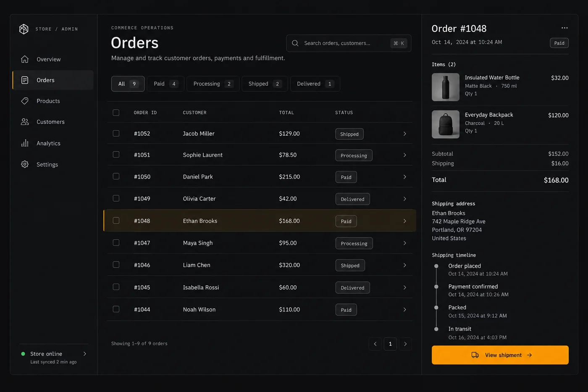This screenshot has width=588, height=392.
Task: Switch to the Processing filter tab
Action: [213, 84]
